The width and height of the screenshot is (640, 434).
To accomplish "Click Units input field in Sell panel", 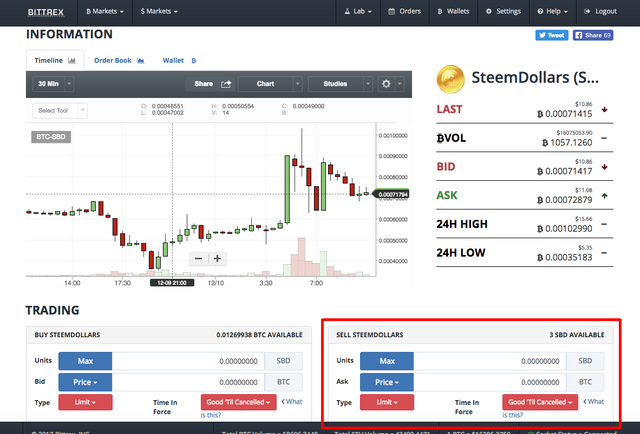I will click(x=490, y=361).
